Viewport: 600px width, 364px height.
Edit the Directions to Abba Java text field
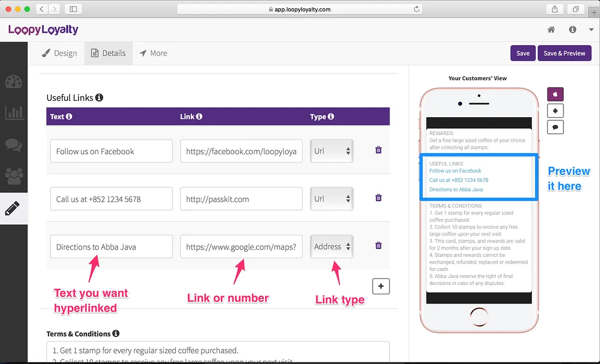(111, 247)
